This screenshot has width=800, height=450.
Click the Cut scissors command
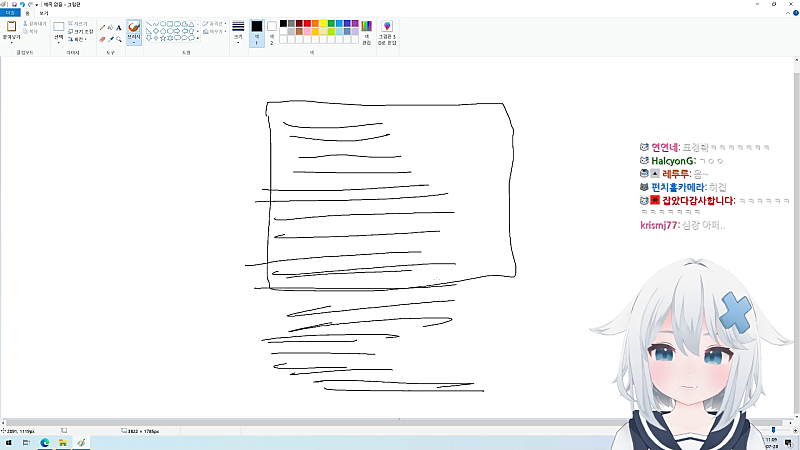[34, 23]
